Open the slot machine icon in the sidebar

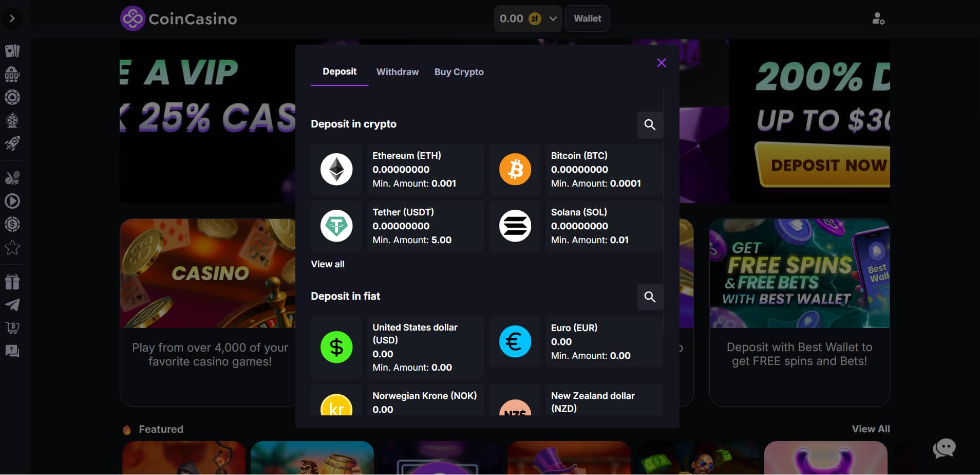[12, 74]
